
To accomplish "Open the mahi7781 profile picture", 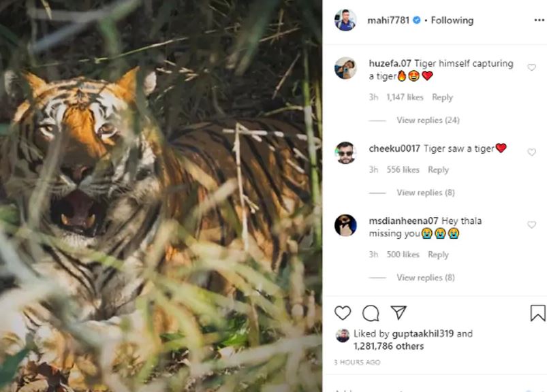I will (345, 20).
